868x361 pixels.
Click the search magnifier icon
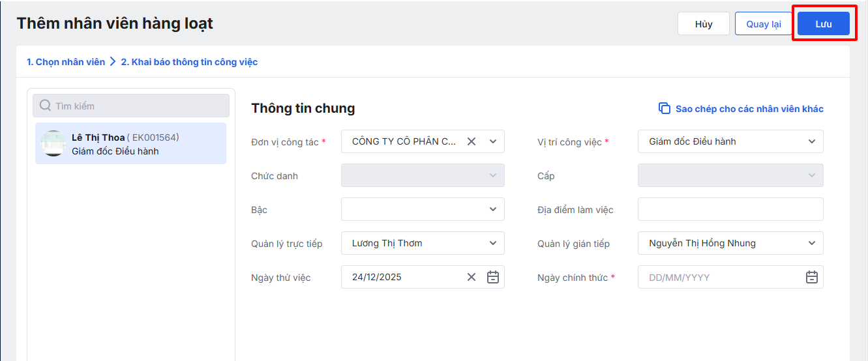46,106
